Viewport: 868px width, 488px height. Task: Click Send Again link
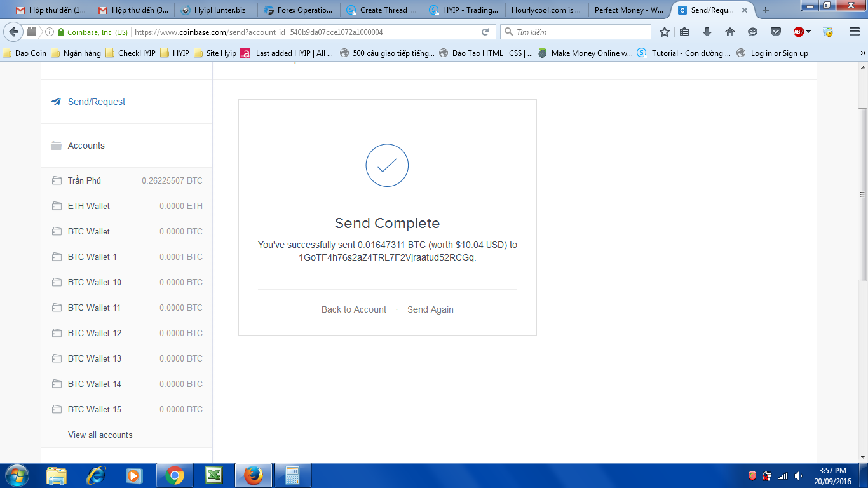pos(430,309)
